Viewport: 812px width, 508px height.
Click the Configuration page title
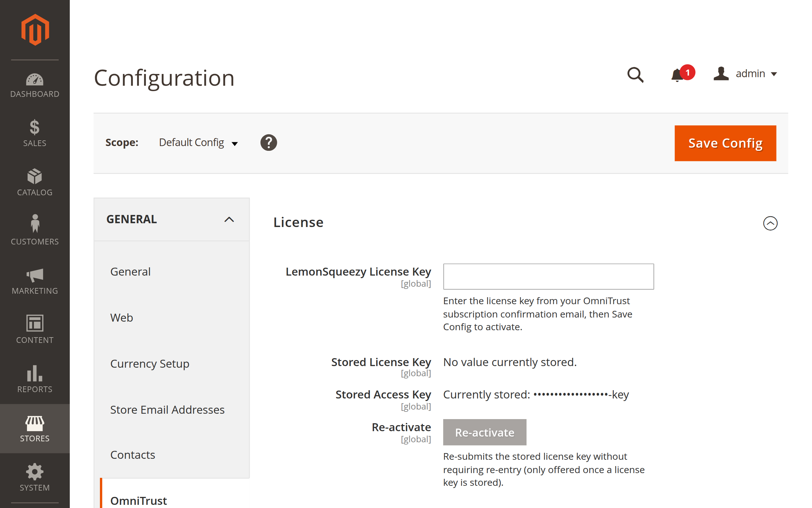164,78
